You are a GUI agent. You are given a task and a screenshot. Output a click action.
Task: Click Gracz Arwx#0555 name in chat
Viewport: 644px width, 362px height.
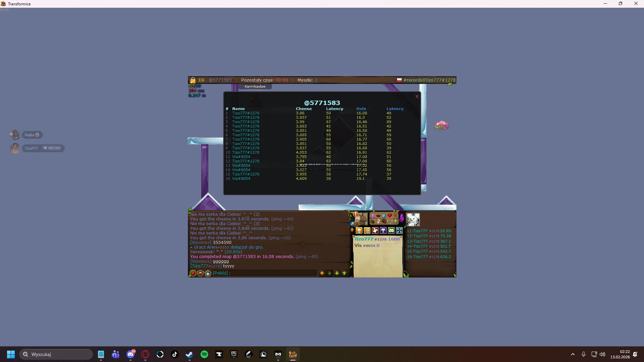pyautogui.click(x=211, y=247)
